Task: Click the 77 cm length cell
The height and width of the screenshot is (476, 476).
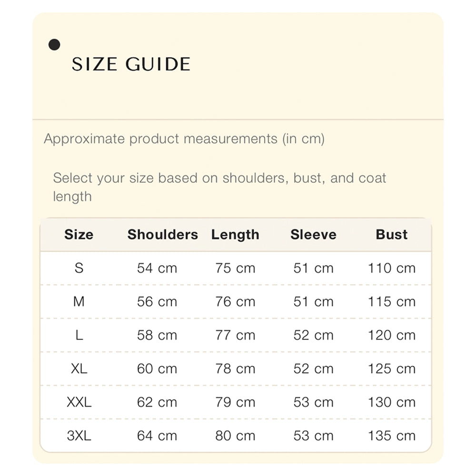Action: [x=235, y=335]
